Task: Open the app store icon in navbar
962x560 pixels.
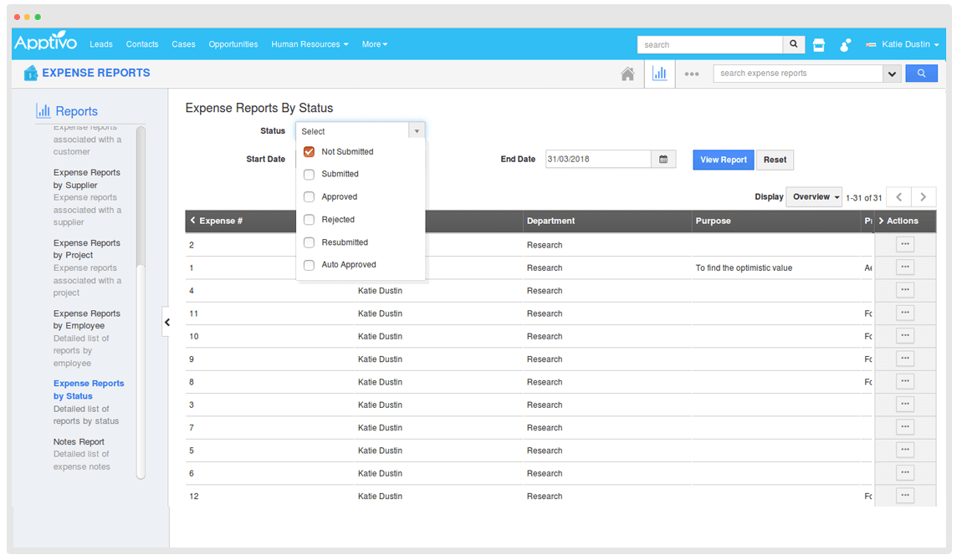Action: coord(819,45)
